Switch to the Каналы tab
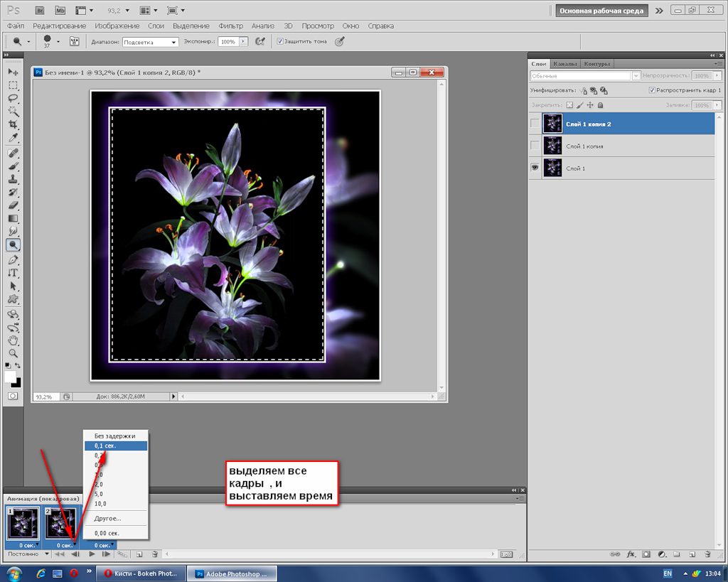This screenshot has width=728, height=582. click(564, 64)
